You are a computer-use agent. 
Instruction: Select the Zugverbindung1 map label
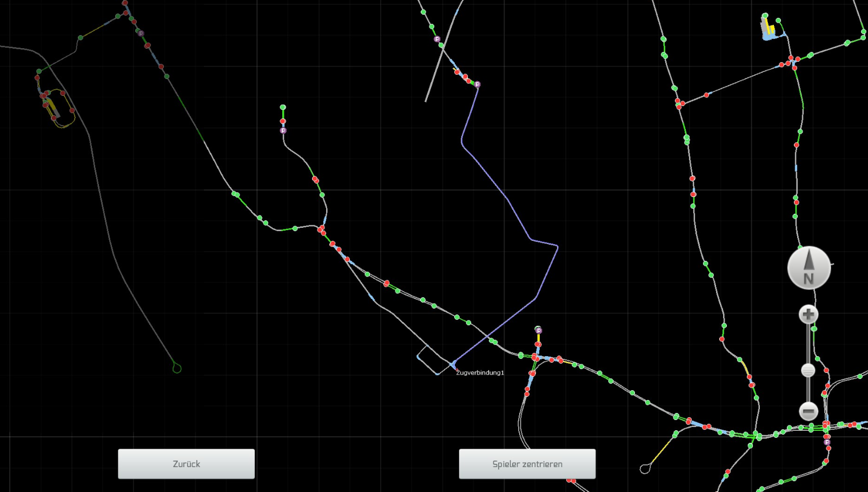[x=480, y=373]
